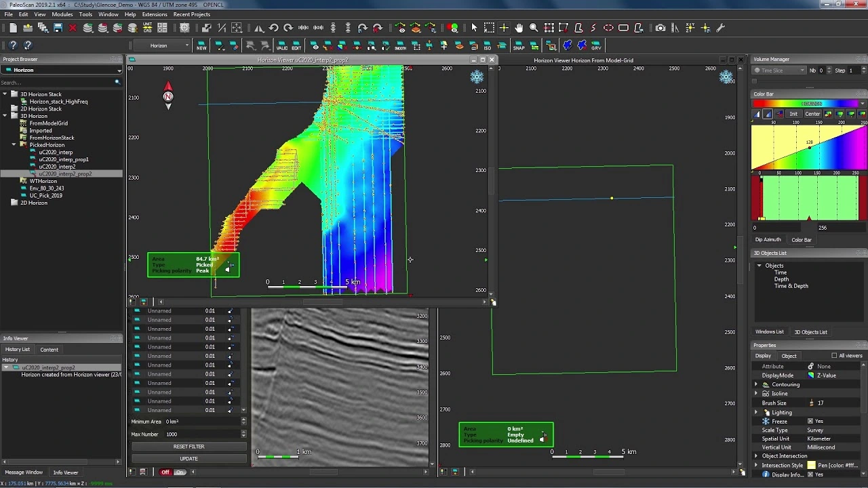Click the Save disk icon in toolbar
This screenshot has height=488, width=868.
point(58,28)
